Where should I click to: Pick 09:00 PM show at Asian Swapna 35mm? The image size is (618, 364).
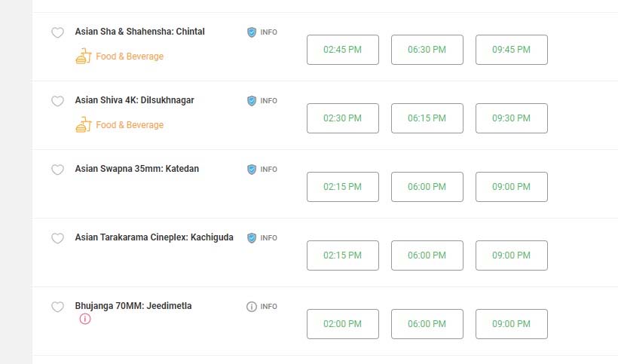point(512,187)
